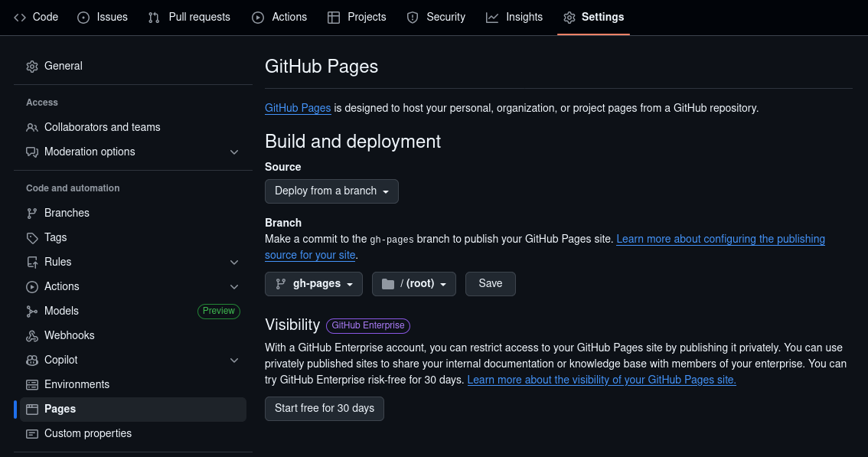Image resolution: width=868 pixels, height=457 pixels.
Task: Open the GitHub Pages documentation link
Action: pyautogui.click(x=298, y=108)
